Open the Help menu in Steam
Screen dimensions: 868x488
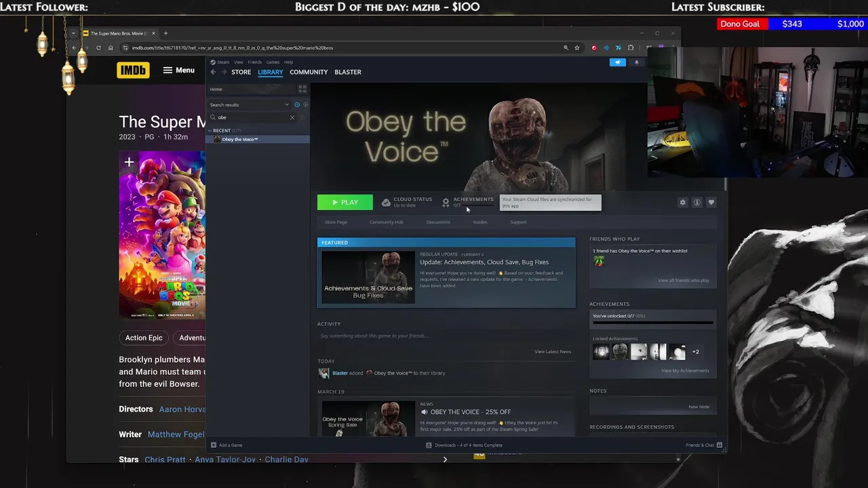coord(288,62)
